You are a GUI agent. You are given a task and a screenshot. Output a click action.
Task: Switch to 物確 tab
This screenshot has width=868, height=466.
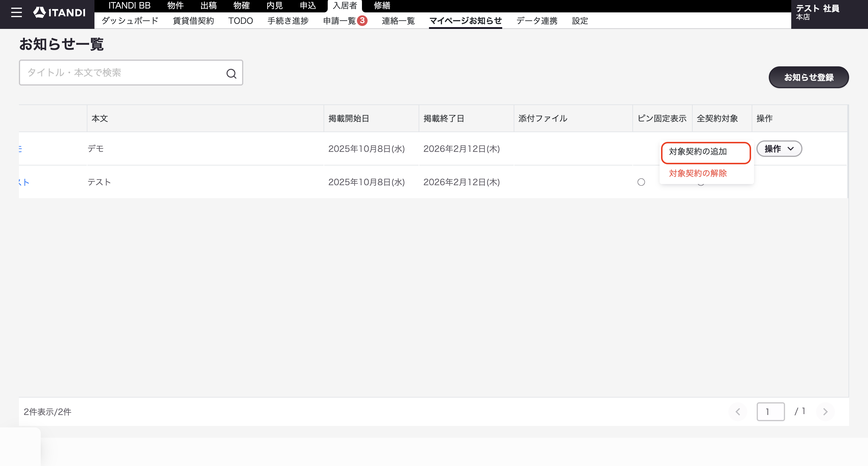point(242,6)
